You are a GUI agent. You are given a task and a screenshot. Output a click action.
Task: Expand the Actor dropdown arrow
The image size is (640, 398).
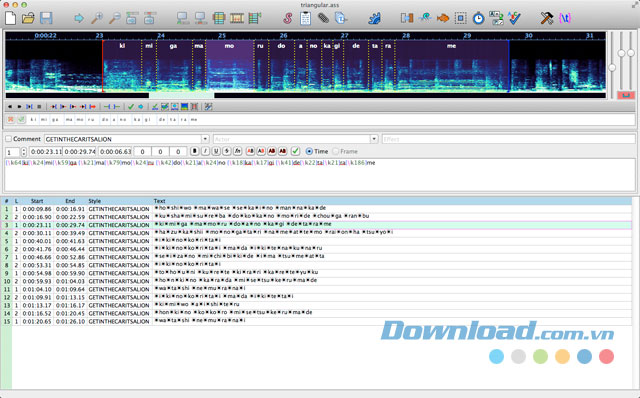pos(373,139)
